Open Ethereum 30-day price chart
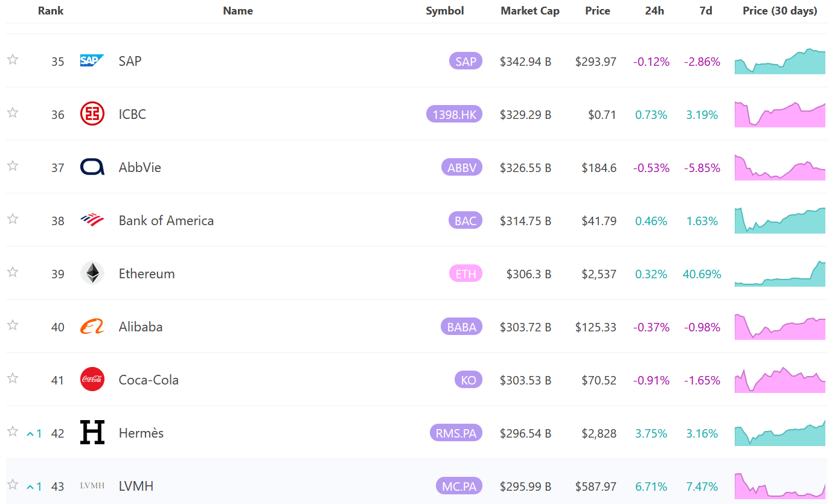The image size is (832, 504). tap(780, 273)
